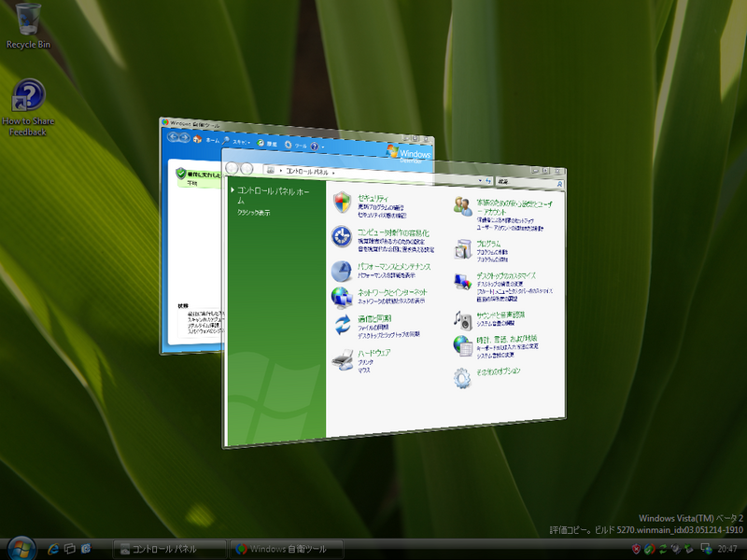Expand the breadcrumb arrow before コントロール パネル
The height and width of the screenshot is (560, 747).
281,170
